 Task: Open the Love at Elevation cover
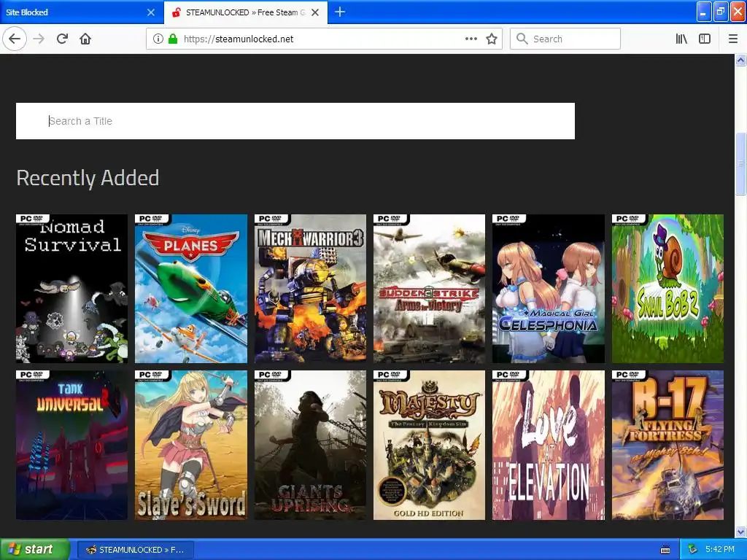pos(549,445)
